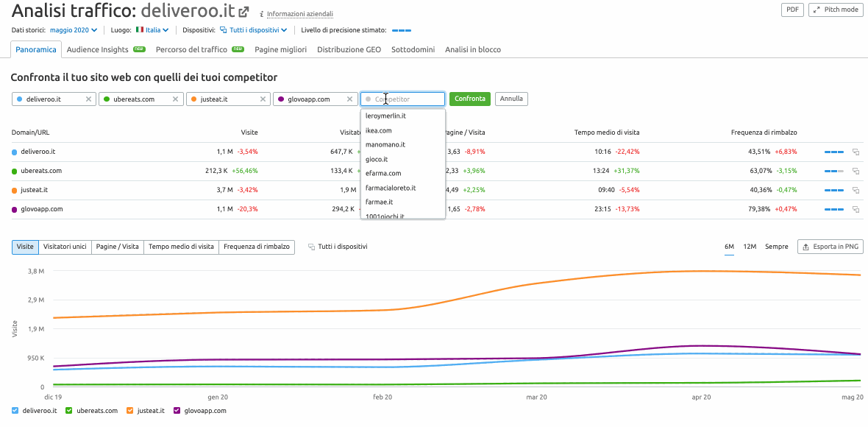The image size is (868, 427).
Task: Remove ubereats.com from the comparison fields
Action: click(x=176, y=99)
